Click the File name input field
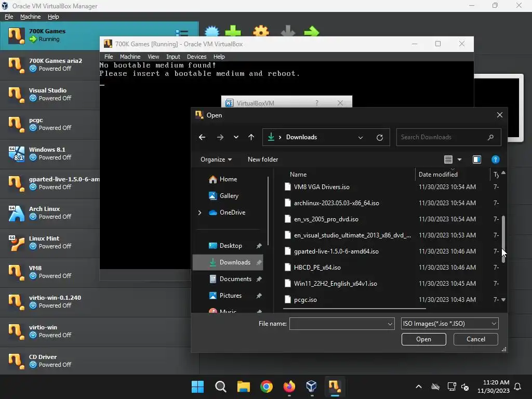Viewport: 532px width, 399px height. (338, 324)
